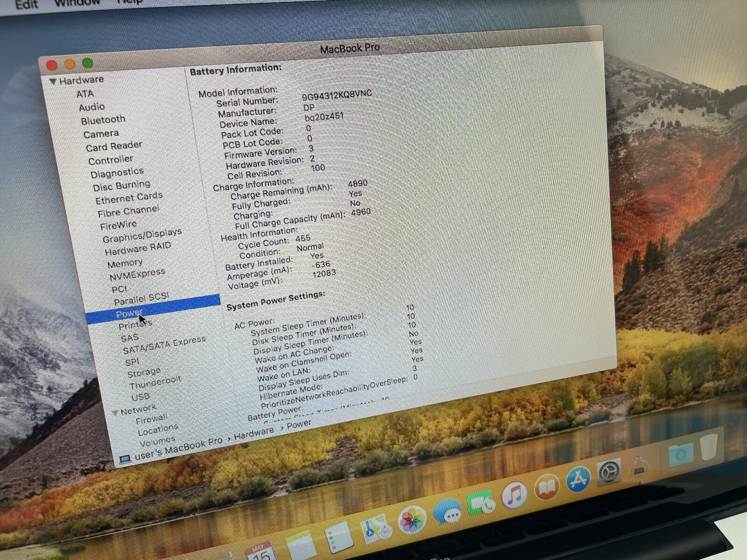Select Bluetooth in the sidebar
747x560 pixels.
[x=103, y=120]
